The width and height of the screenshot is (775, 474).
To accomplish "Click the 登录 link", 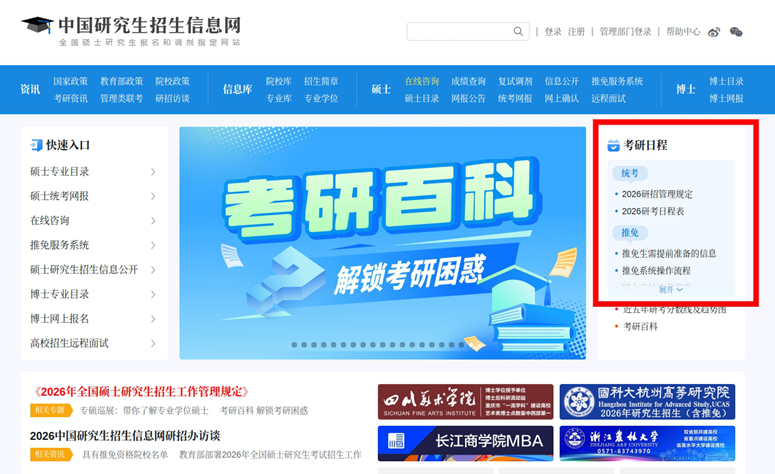I will [553, 32].
